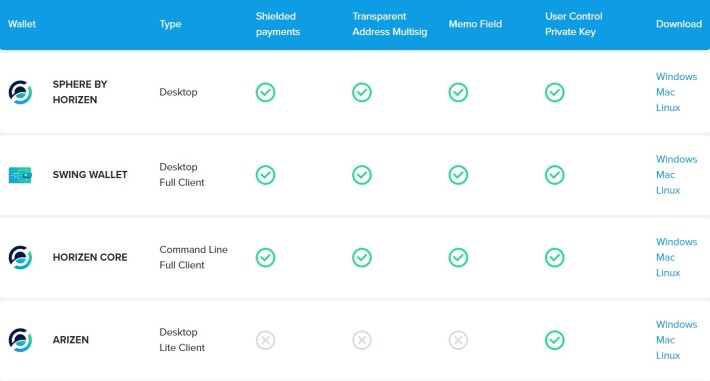Select the SPHERE BY HORIZEN wallet name
This screenshot has width=710, height=381.
pyautogui.click(x=80, y=92)
